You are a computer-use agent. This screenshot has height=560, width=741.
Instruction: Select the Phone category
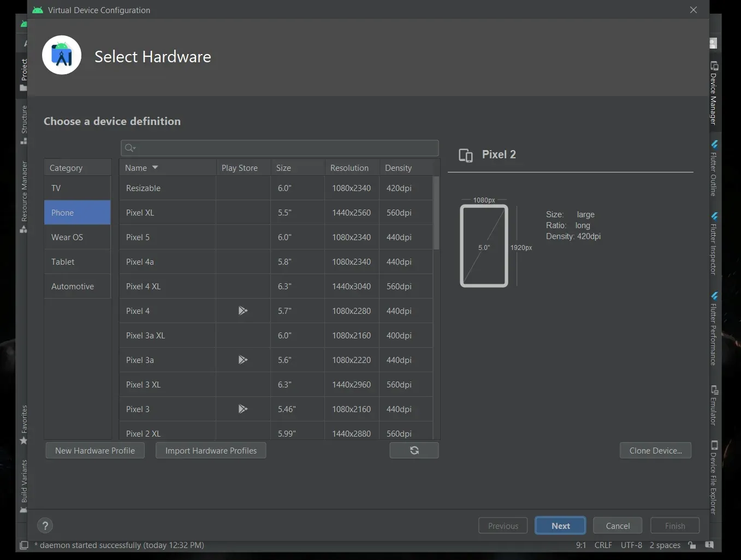(78, 212)
